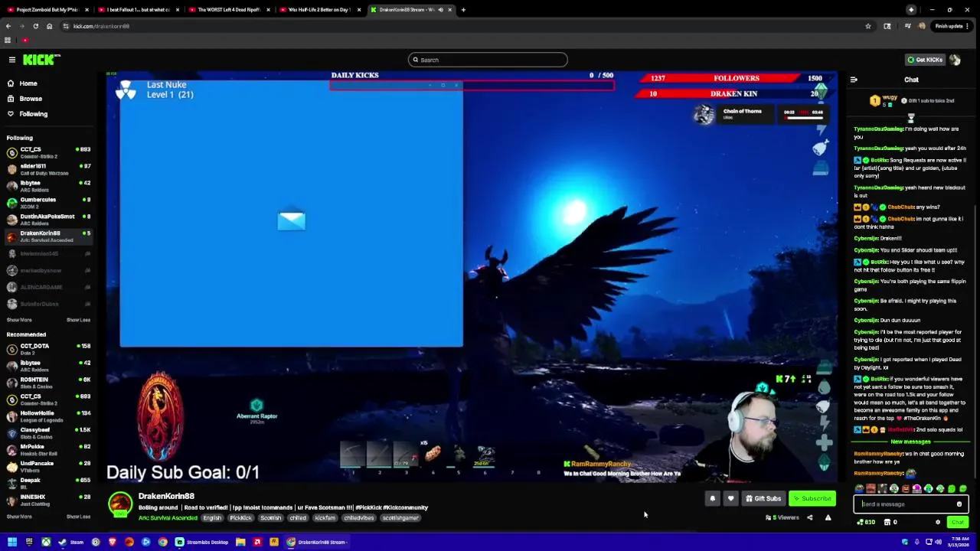This screenshot has height=551, width=980.
Task: Report the stream with the warning icon
Action: [x=828, y=518]
